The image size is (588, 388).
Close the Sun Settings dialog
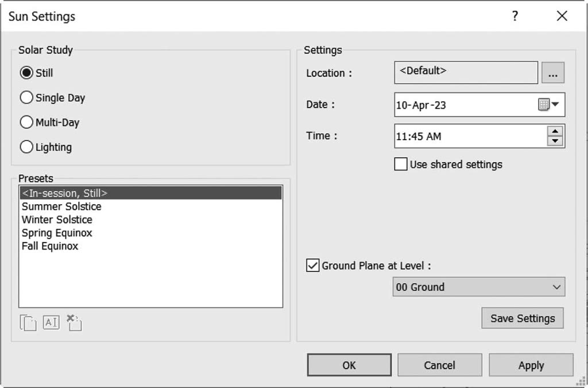(x=562, y=16)
